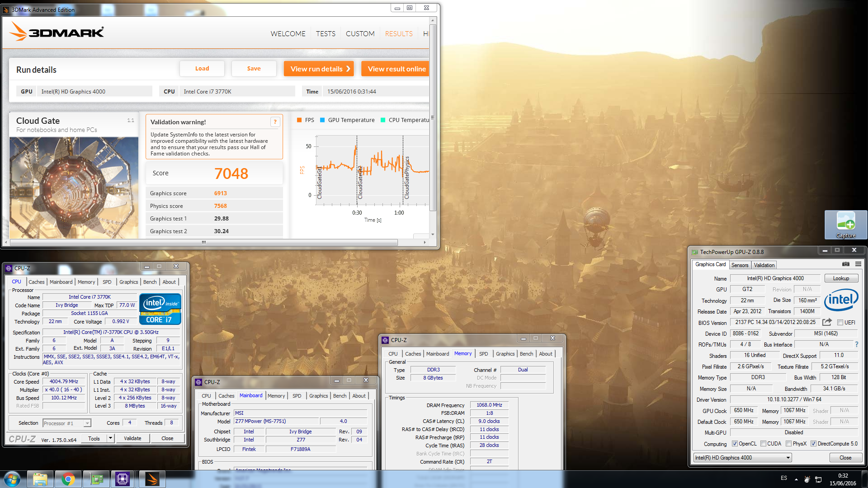Switch to CPU-Z taskbar icon
The image size is (868, 488).
point(123,479)
